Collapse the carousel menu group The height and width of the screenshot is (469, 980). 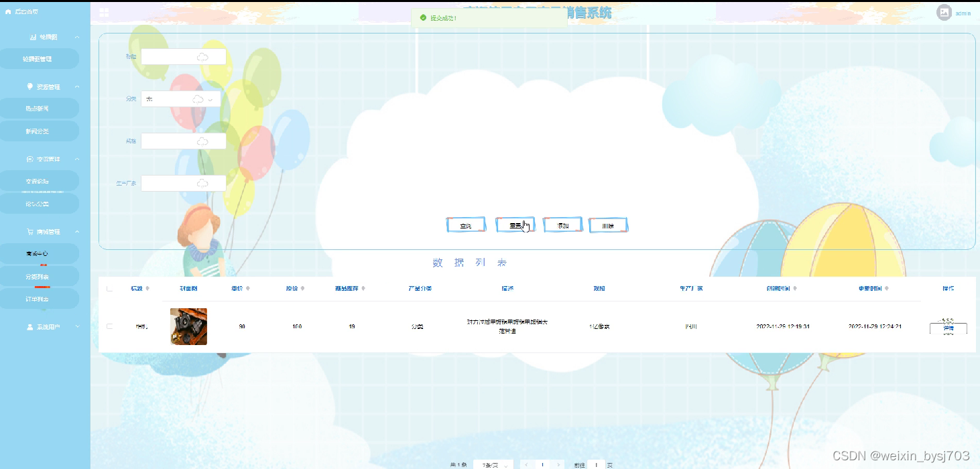pyautogui.click(x=77, y=37)
